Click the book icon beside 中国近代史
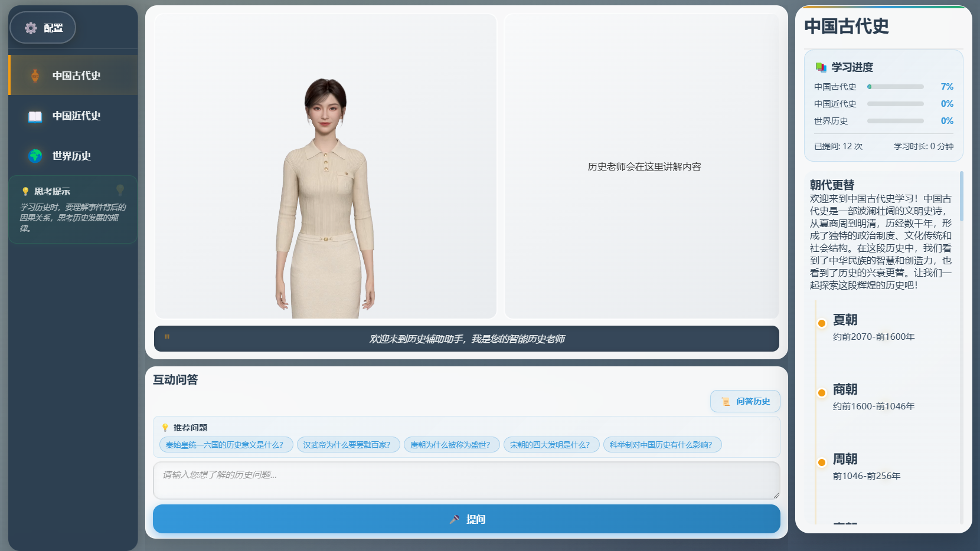 point(34,116)
